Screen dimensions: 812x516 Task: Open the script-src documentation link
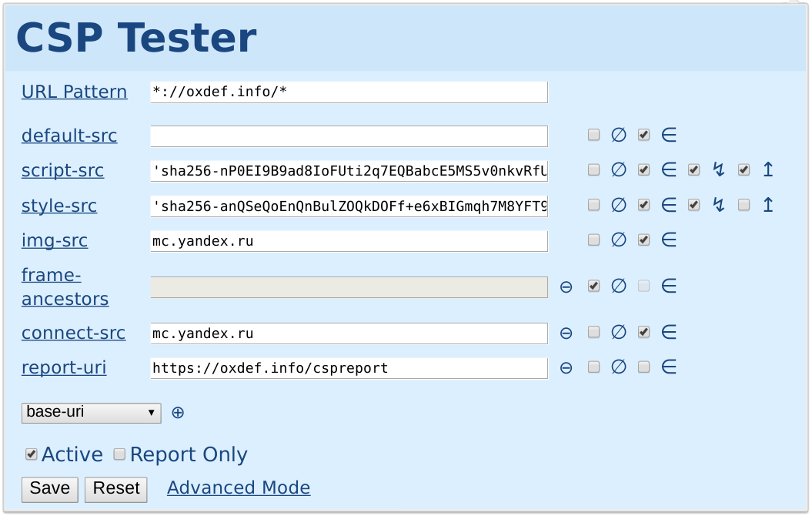point(62,170)
